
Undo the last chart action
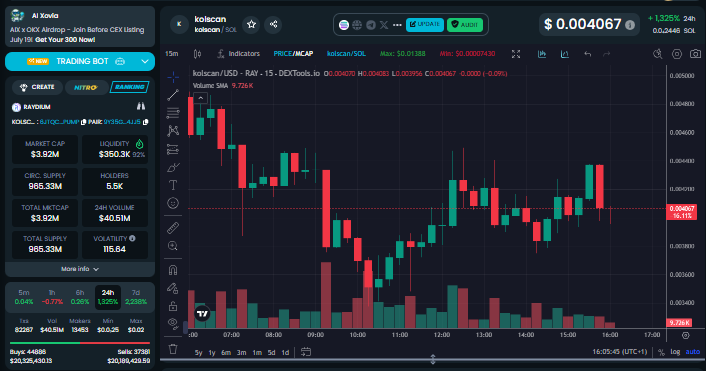click(x=588, y=54)
